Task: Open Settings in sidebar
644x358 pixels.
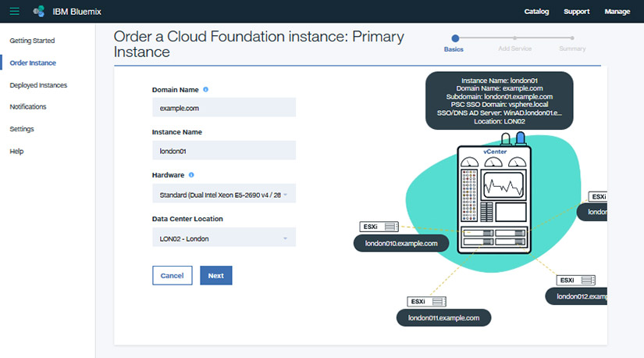Action: [22, 129]
